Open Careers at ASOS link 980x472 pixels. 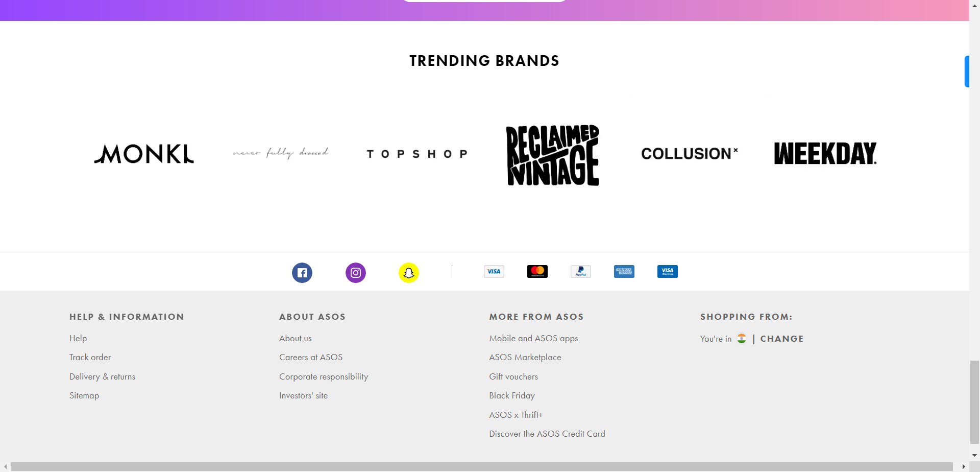point(311,358)
